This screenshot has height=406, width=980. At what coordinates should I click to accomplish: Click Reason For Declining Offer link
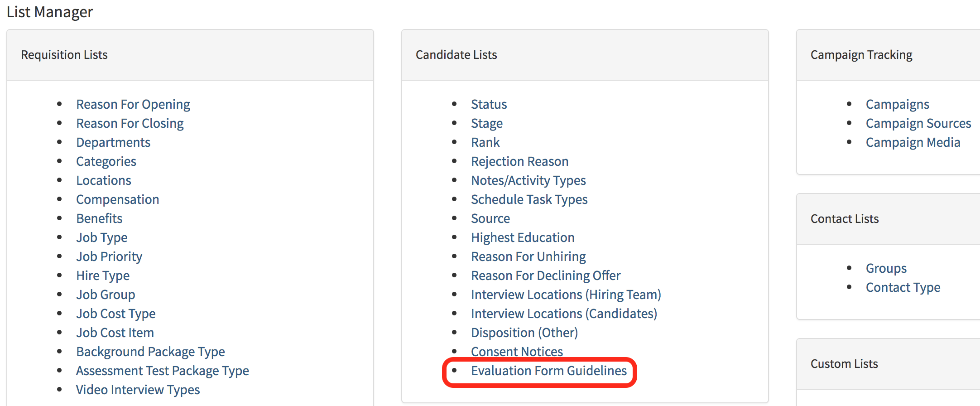click(546, 275)
